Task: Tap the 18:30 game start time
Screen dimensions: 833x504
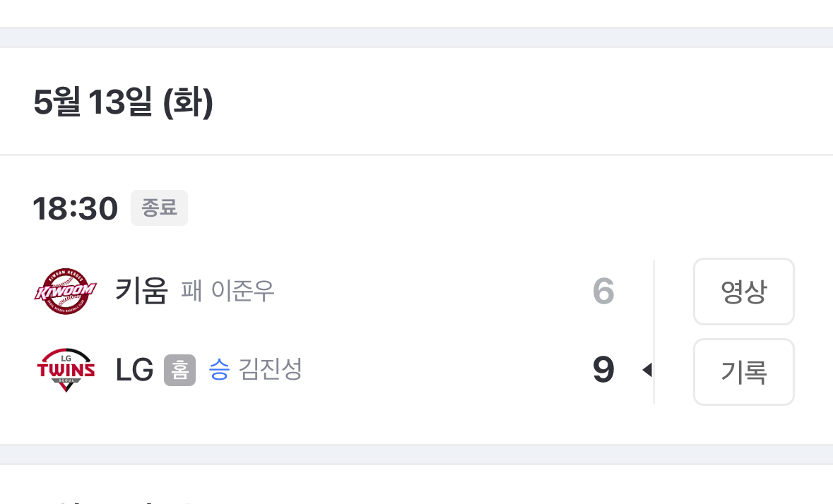Action: click(75, 209)
